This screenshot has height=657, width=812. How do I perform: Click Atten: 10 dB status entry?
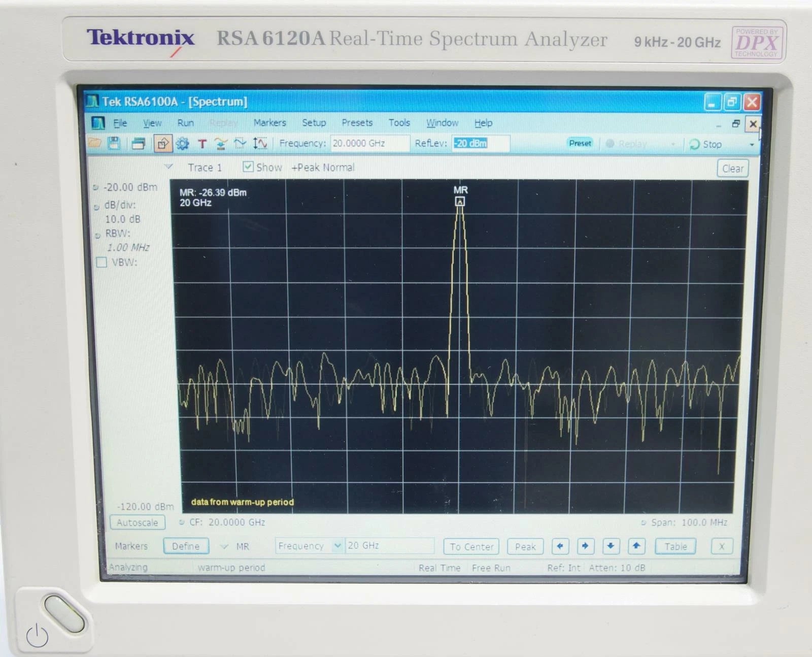(617, 568)
